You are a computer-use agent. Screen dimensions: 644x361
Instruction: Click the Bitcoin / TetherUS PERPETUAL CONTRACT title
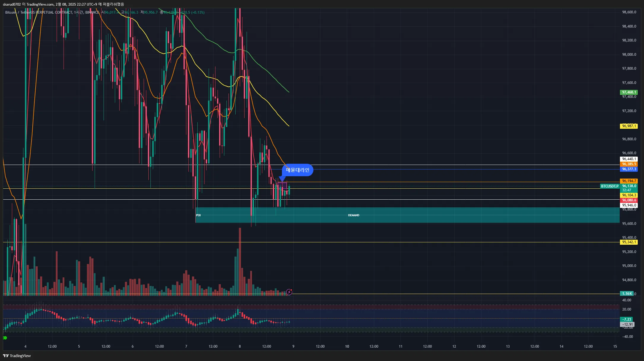pyautogui.click(x=39, y=12)
